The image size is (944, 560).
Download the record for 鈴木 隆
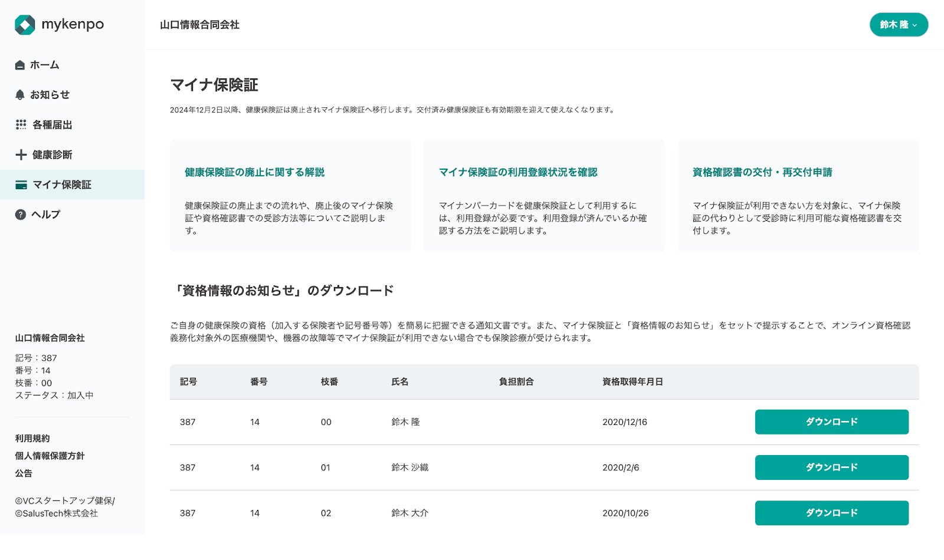tap(831, 422)
